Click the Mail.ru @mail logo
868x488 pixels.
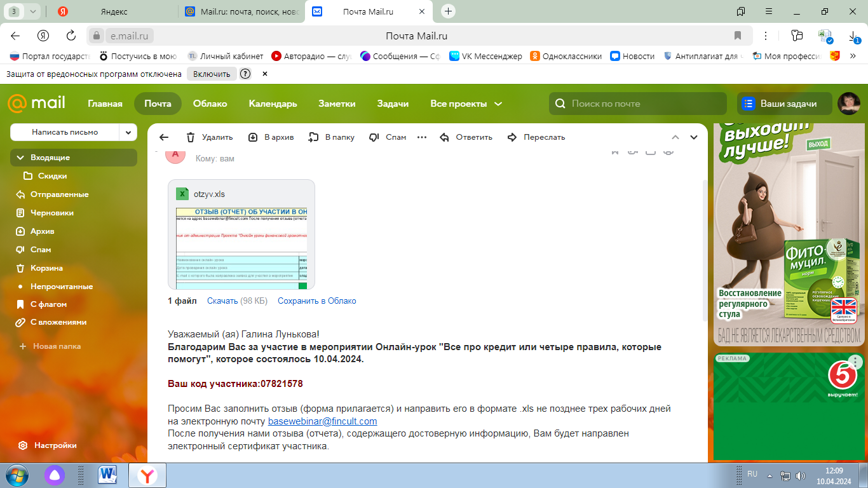tap(36, 104)
